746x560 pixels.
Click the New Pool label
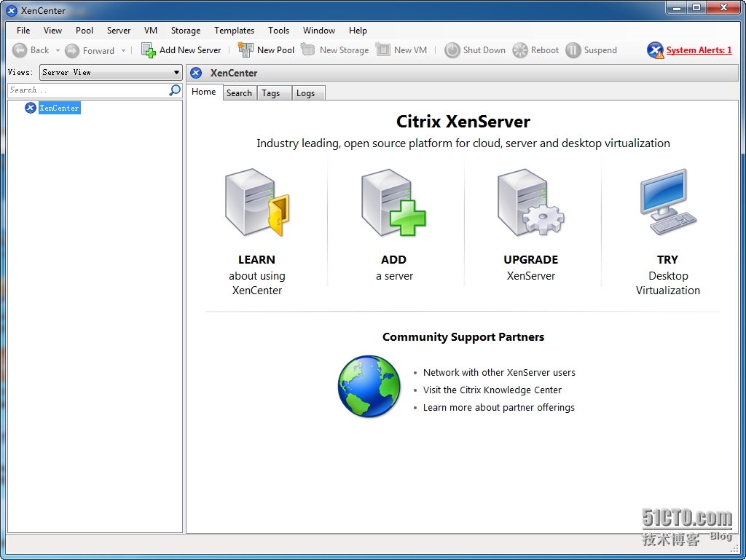275,50
